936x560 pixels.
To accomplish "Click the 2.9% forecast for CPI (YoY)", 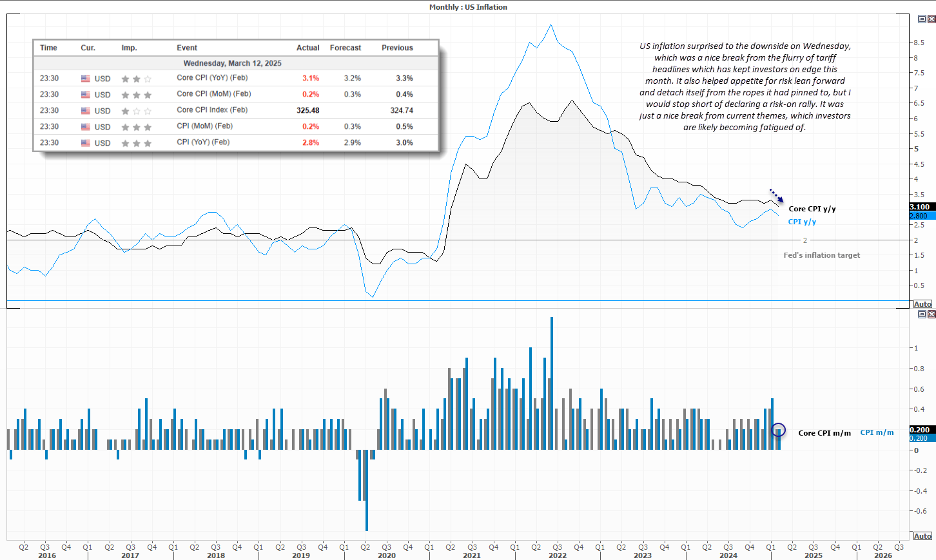I will (x=353, y=142).
